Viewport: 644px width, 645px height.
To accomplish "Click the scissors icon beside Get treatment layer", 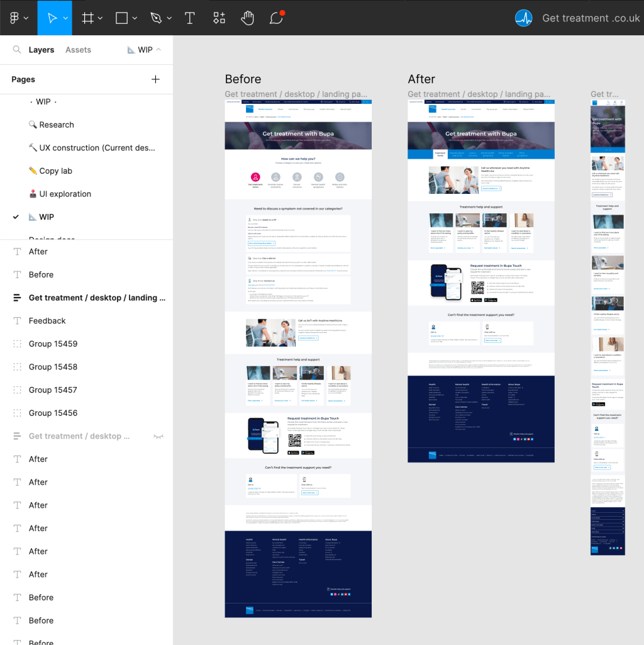I will (x=158, y=435).
